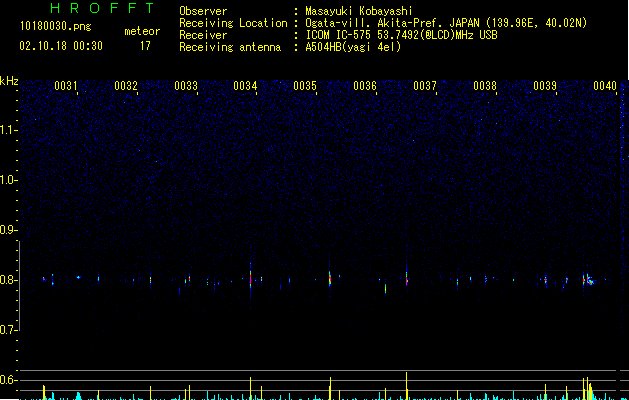Click the tallest yellow intensity bar near 0037
The image size is (629, 400).
tap(406, 386)
